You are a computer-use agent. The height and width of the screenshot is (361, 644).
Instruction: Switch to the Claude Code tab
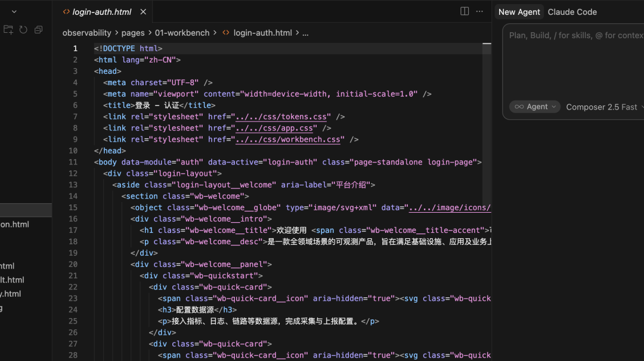pyautogui.click(x=572, y=12)
